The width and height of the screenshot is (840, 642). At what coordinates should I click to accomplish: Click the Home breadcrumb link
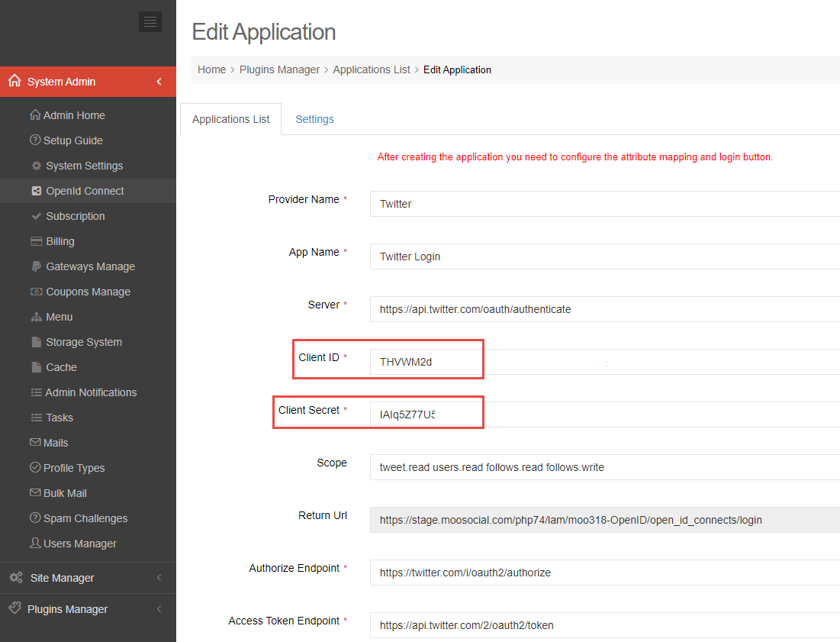coord(211,69)
